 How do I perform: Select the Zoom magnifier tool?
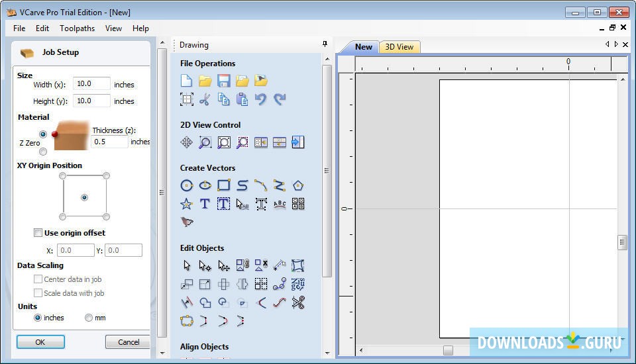coord(205,142)
